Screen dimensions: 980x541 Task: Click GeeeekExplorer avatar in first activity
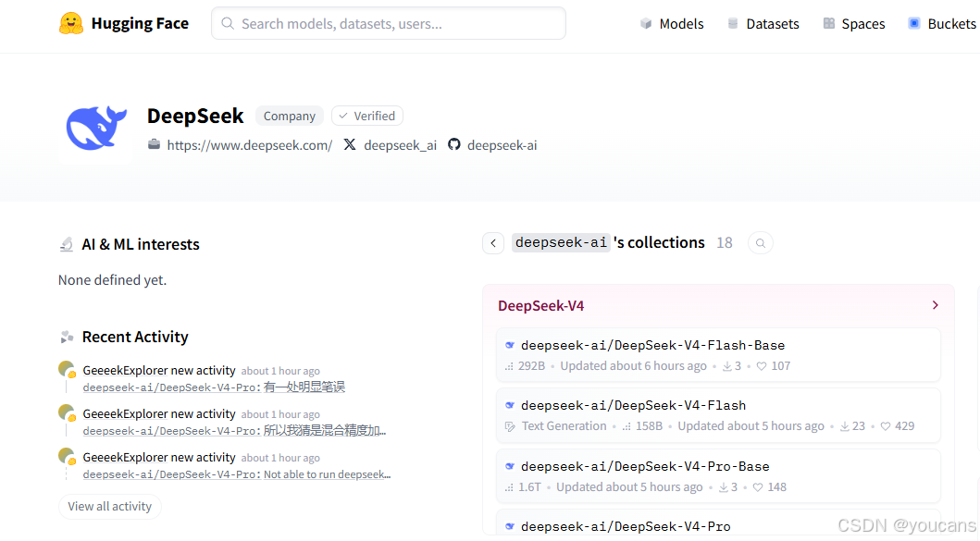[x=67, y=370]
